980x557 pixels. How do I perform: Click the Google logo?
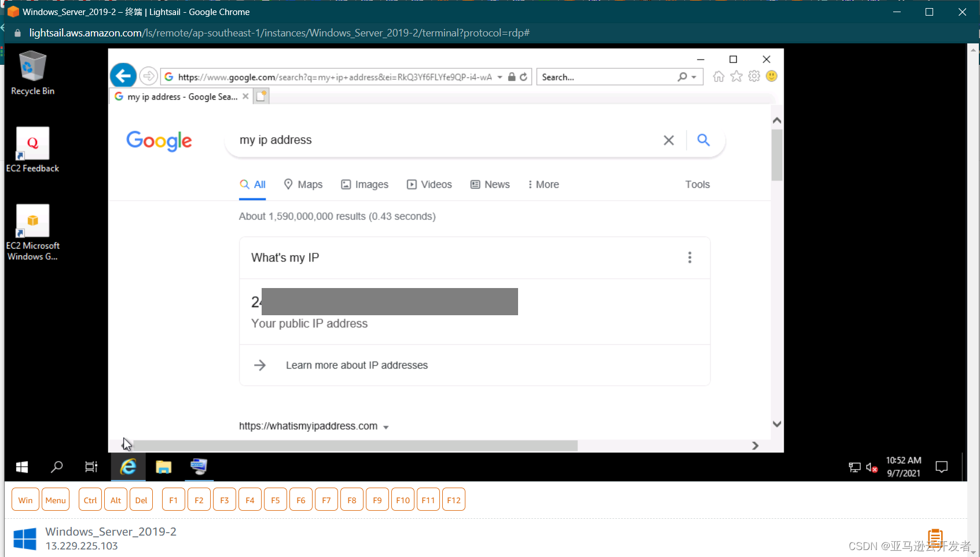coord(159,141)
